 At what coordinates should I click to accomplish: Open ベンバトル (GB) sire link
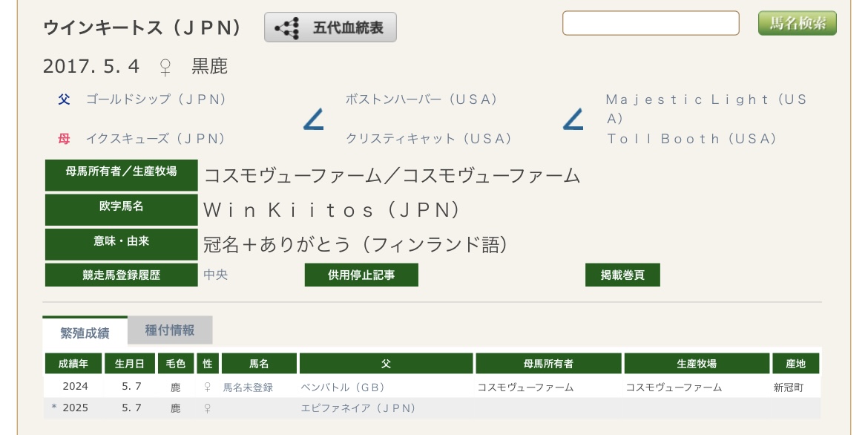[x=341, y=387]
